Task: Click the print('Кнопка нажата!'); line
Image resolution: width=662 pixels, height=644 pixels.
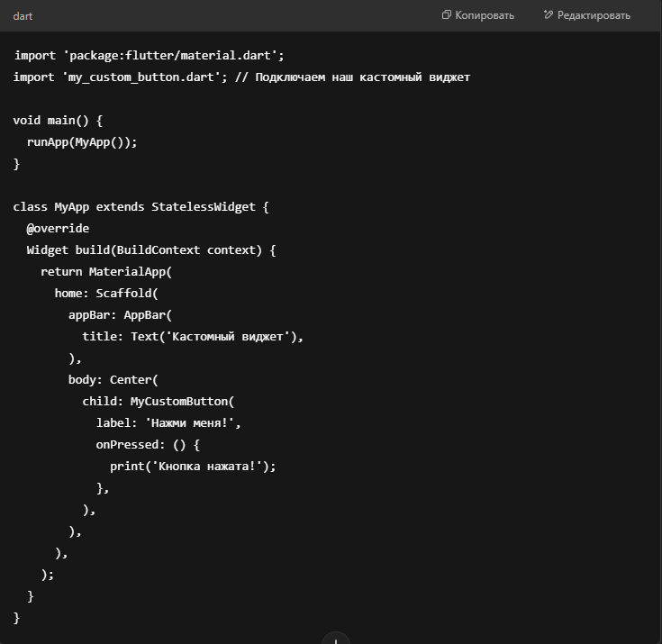Action: [x=193, y=467]
